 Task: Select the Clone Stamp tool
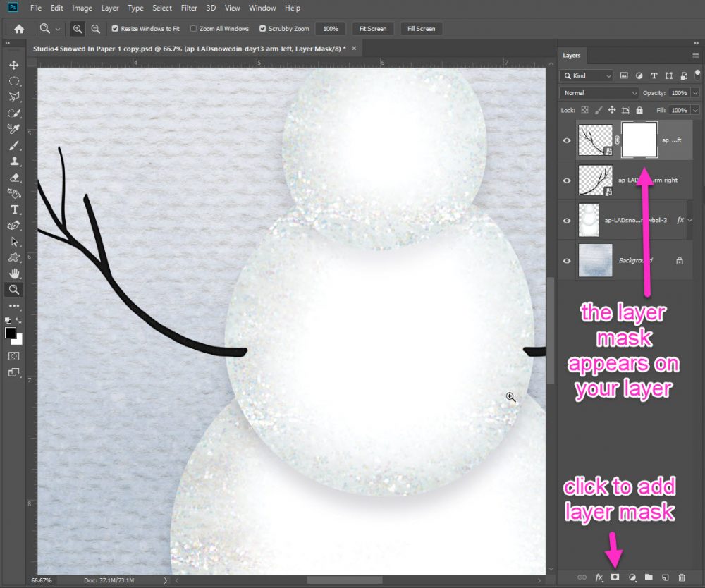[x=13, y=161]
